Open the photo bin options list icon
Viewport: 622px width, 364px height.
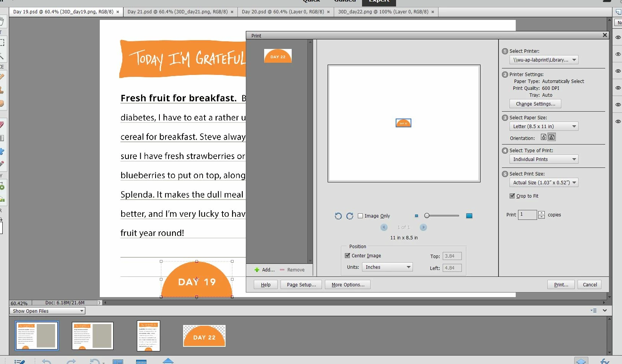(593, 310)
